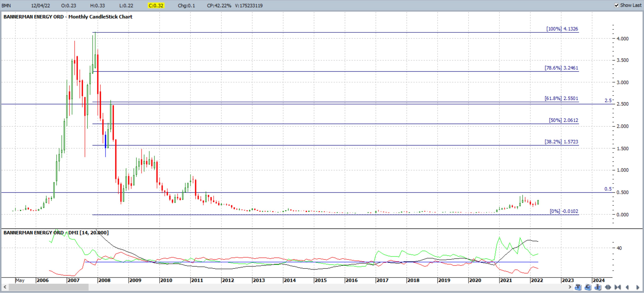
Task: Click the 40 level label on DMI axis
Action: (619, 248)
